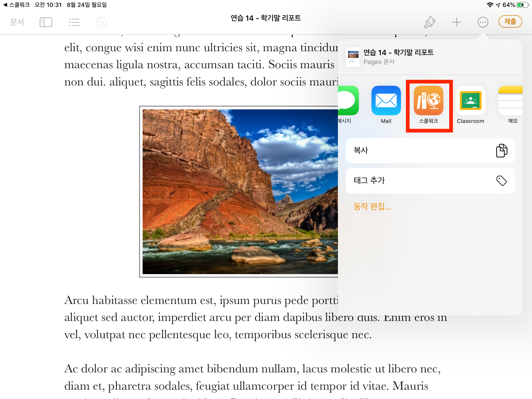Open the 동작 편집 edit actions link
Viewport: 532px width, 399px height.
[372, 206]
